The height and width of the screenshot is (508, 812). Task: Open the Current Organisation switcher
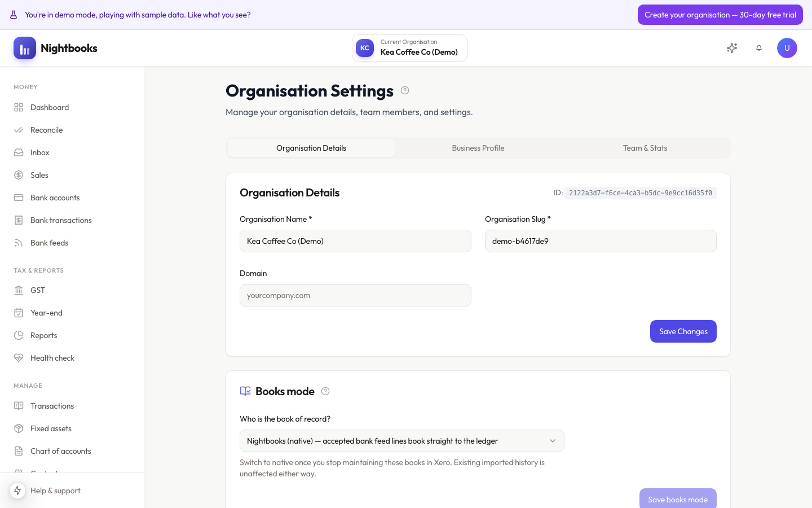tap(409, 48)
